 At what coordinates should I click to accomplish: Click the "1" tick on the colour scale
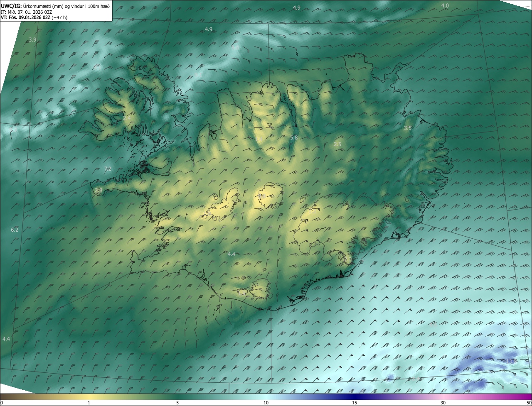[x=89, y=403]
